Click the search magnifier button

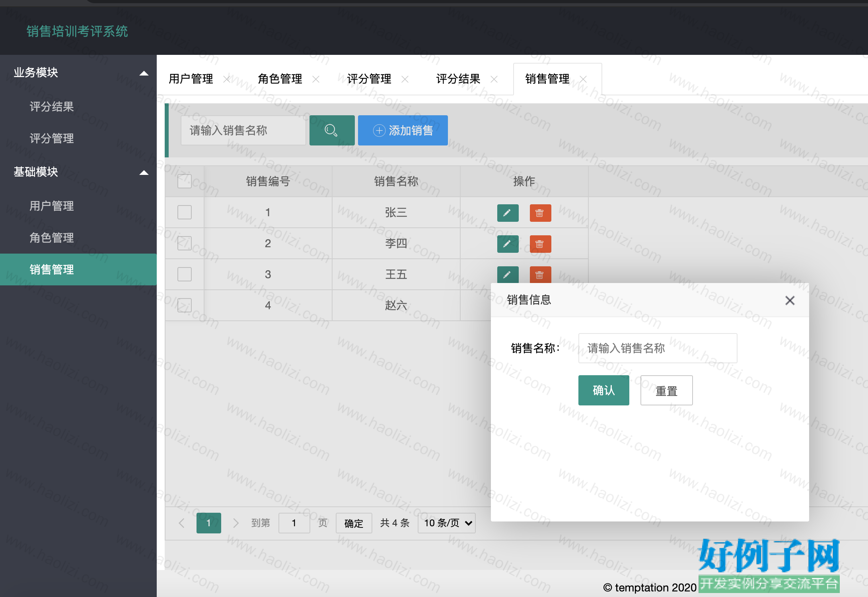click(x=332, y=130)
